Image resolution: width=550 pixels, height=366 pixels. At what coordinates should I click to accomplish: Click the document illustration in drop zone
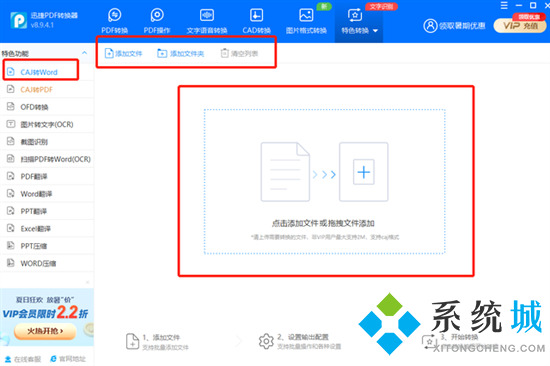coord(285,172)
